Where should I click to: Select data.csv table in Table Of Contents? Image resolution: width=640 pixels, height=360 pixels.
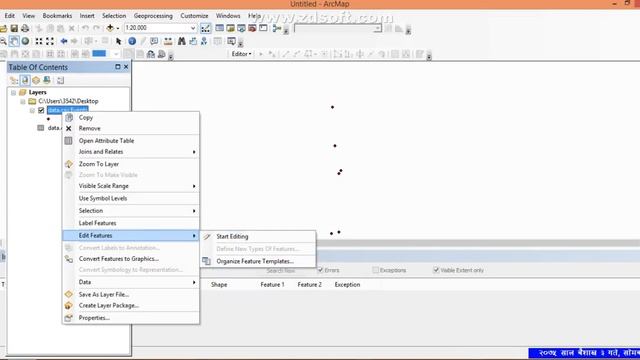(54, 128)
